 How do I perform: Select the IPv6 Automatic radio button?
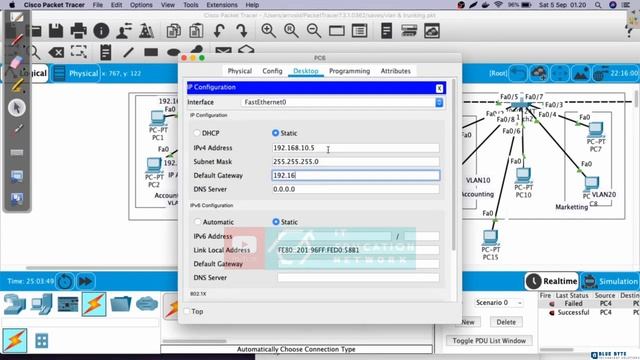(198, 222)
